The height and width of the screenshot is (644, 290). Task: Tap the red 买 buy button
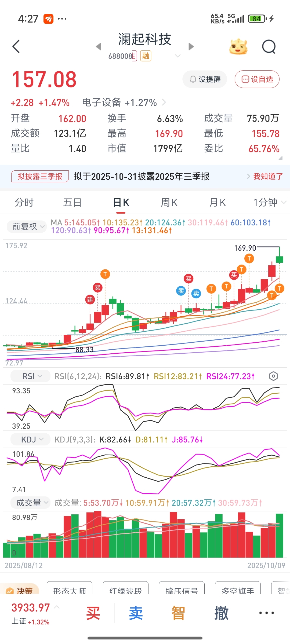click(93, 613)
